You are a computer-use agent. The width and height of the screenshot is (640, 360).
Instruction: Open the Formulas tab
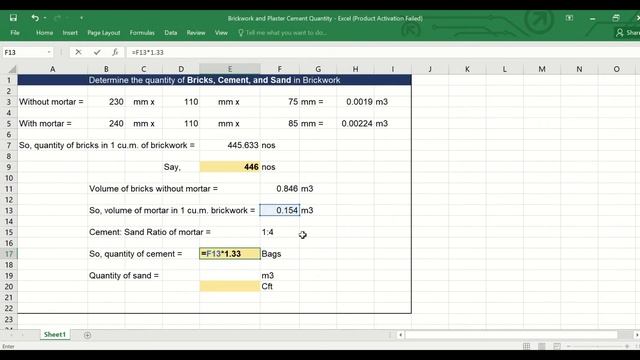click(x=142, y=33)
